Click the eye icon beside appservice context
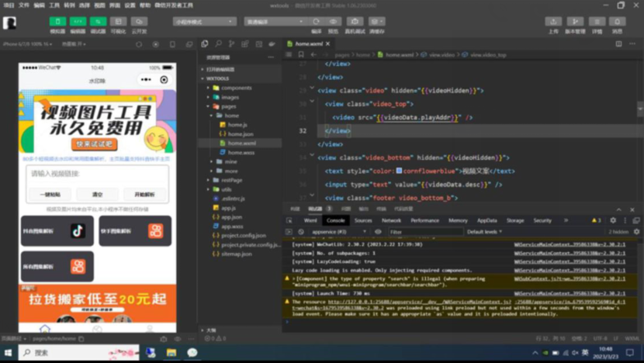Screen dimensions: 644x363 click(378, 232)
